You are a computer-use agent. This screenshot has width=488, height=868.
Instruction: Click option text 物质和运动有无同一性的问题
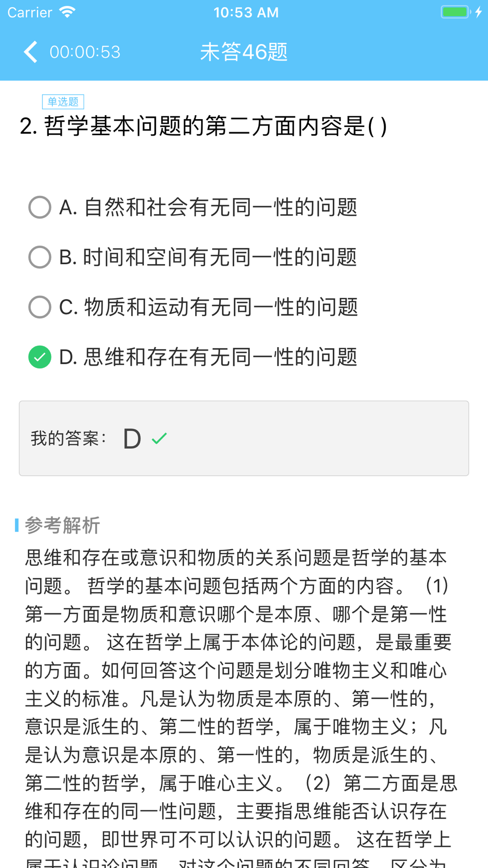tap(221, 307)
